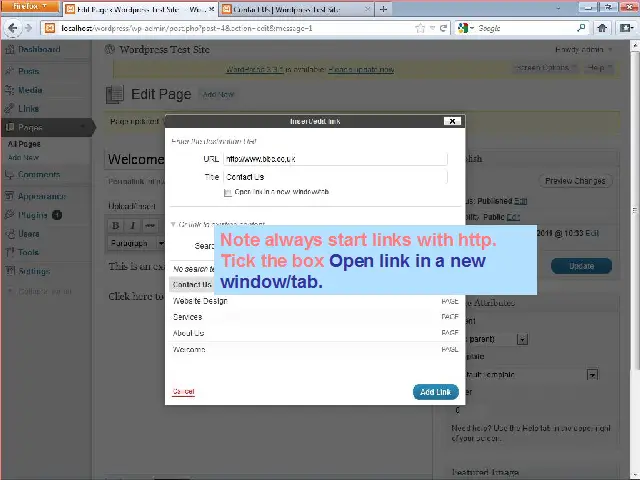Open a new tab with the plus button

point(383,9)
